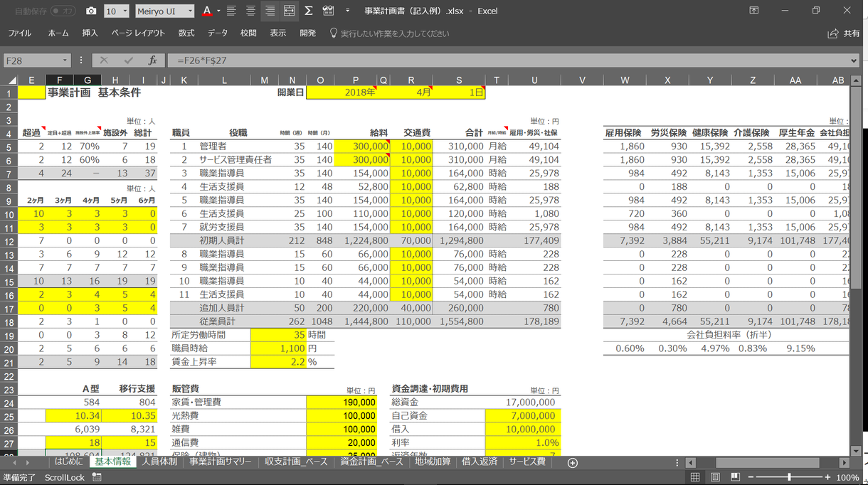868x485 pixels.
Task: Click the horizontal scrollbar right arrow
Action: coord(845,462)
